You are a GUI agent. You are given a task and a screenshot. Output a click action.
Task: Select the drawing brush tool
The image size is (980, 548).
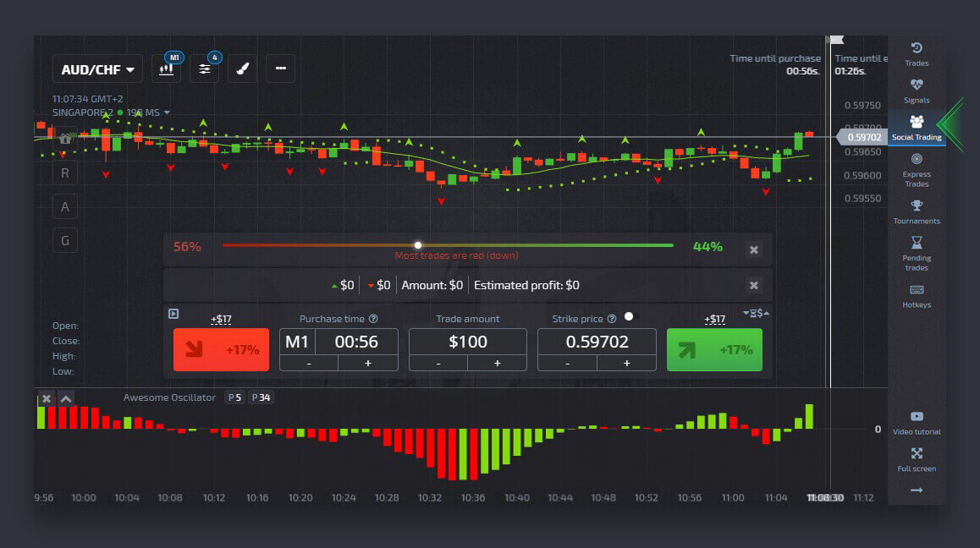243,68
